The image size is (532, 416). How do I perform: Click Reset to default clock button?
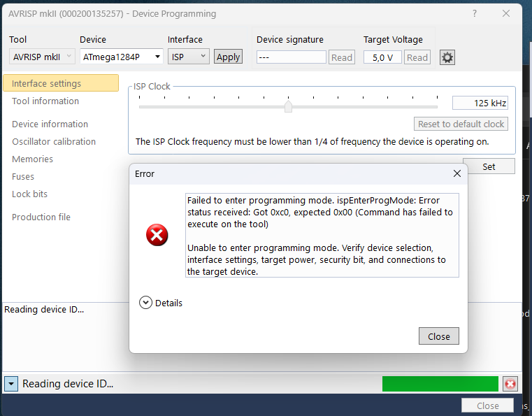coord(461,124)
